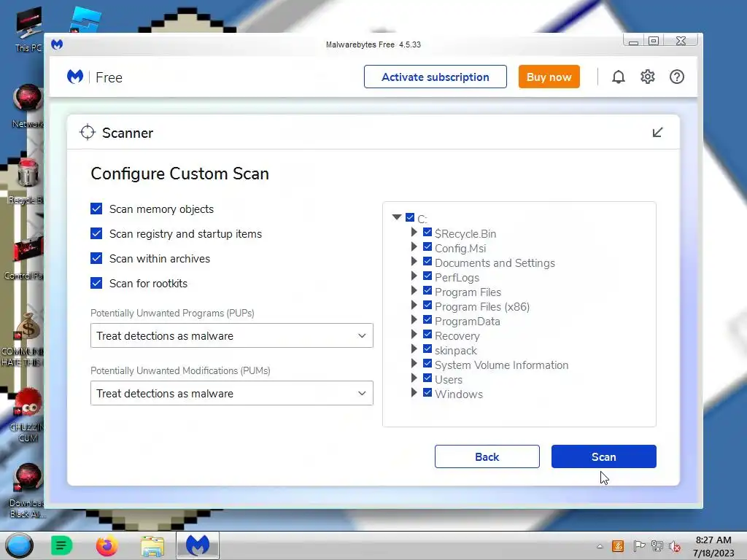Select the Malwarebytes taskbar button
The image size is (747, 560).
(198, 545)
